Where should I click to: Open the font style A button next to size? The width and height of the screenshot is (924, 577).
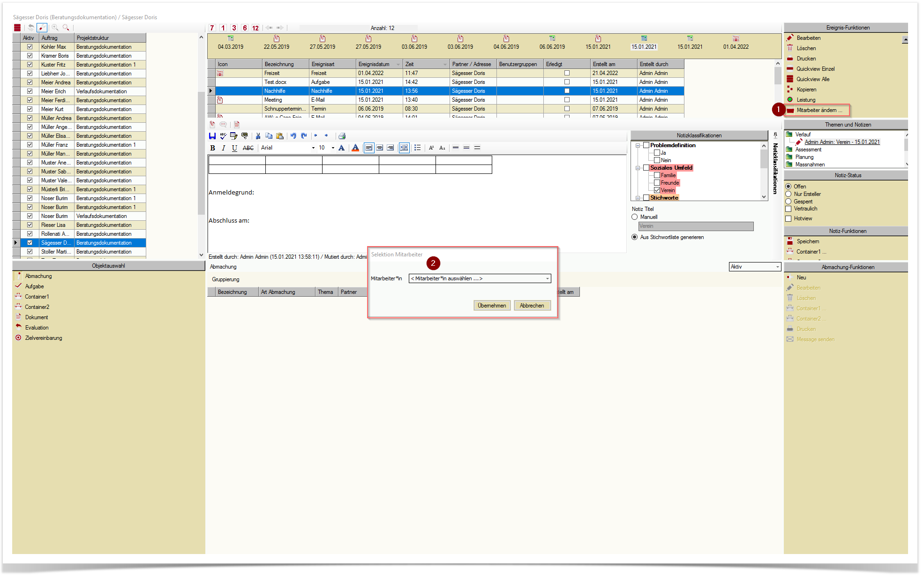(x=341, y=148)
